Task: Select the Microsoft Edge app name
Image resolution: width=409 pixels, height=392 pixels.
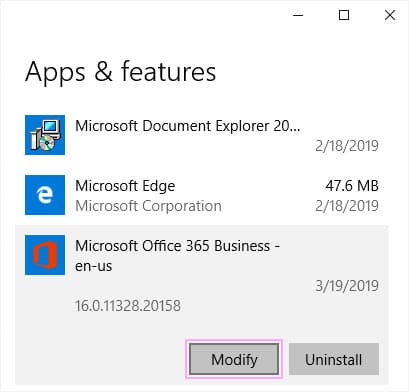Action: click(125, 186)
